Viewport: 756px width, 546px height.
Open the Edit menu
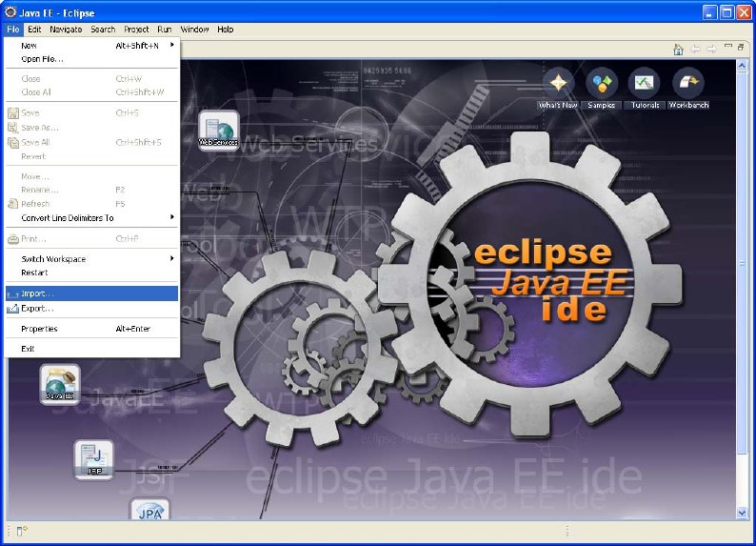pos(34,30)
